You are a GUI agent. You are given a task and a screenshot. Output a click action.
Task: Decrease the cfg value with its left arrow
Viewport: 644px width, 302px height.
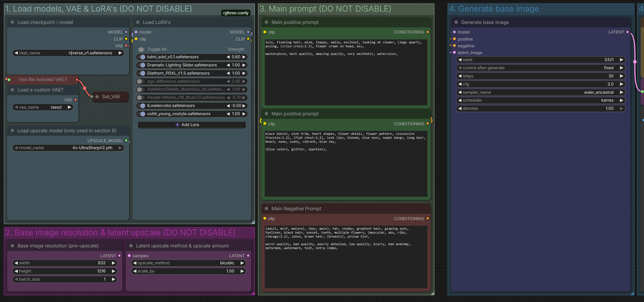coord(460,84)
